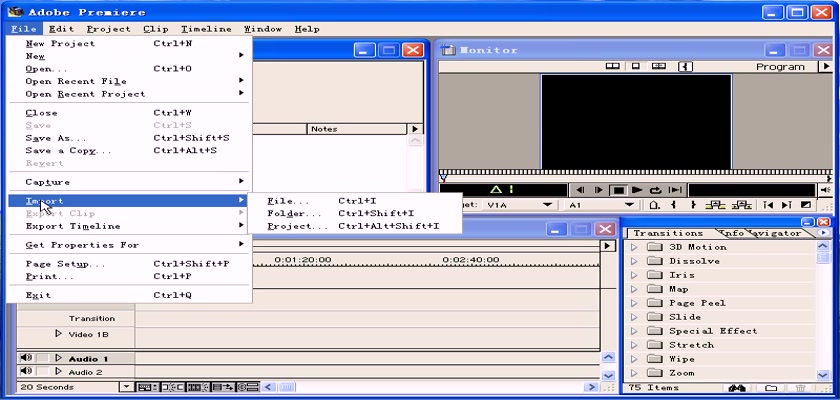Select New Project in File menu
The image size is (840, 400).
[x=130, y=43]
